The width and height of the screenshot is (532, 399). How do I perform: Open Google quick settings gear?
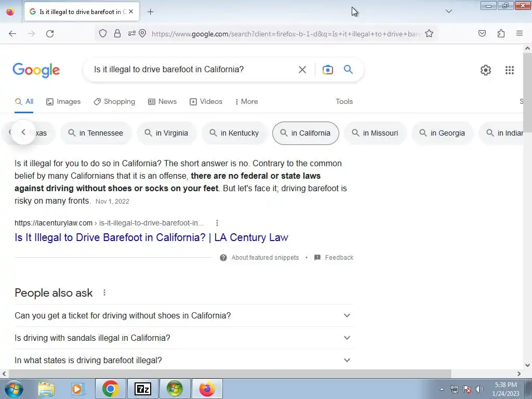[x=486, y=70]
